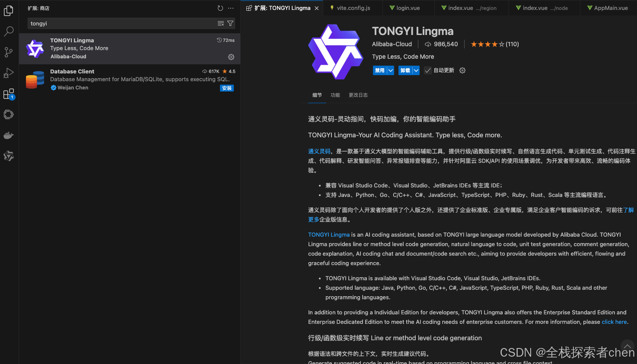Click the 通义灵码 hyperlink
Viewport: 637px width, 364px height.
click(319, 151)
